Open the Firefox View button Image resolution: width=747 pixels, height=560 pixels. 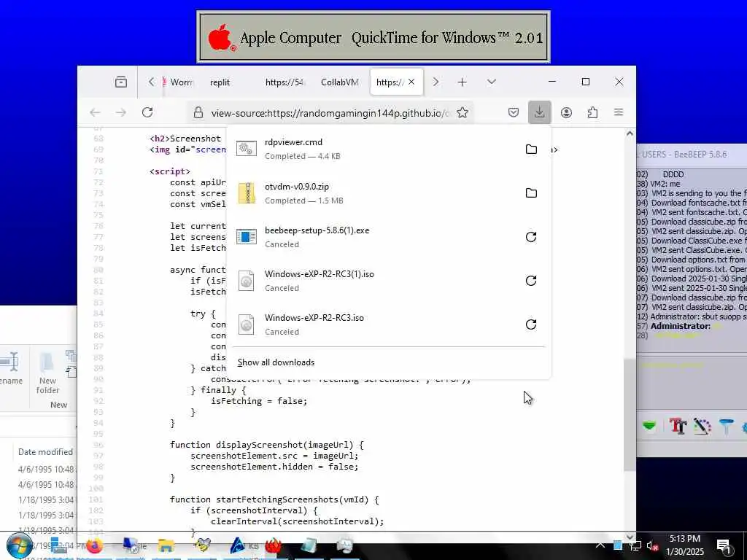pos(121,82)
